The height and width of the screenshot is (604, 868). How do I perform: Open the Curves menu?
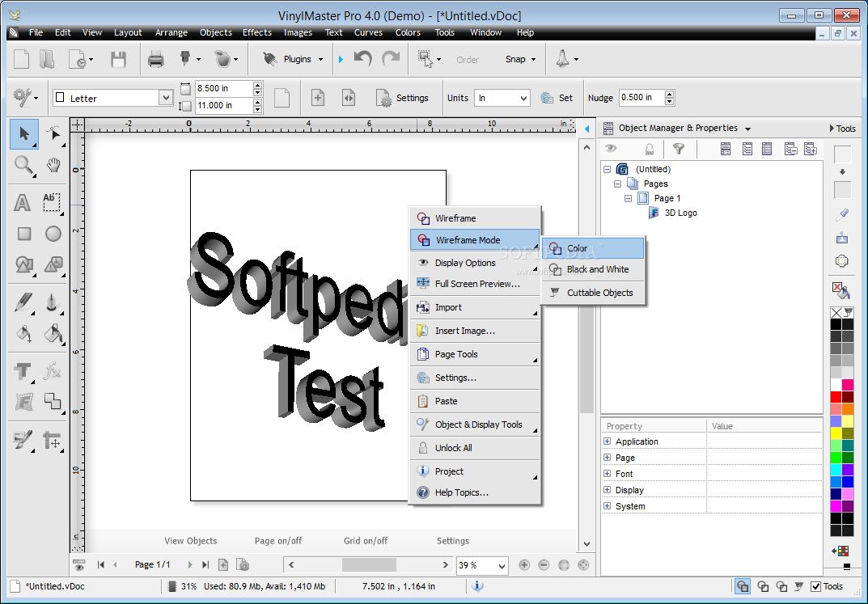pos(368,32)
